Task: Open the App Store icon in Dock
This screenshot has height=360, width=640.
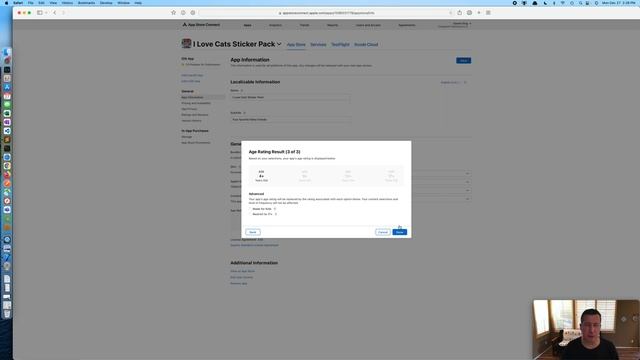Action: click(x=7, y=87)
